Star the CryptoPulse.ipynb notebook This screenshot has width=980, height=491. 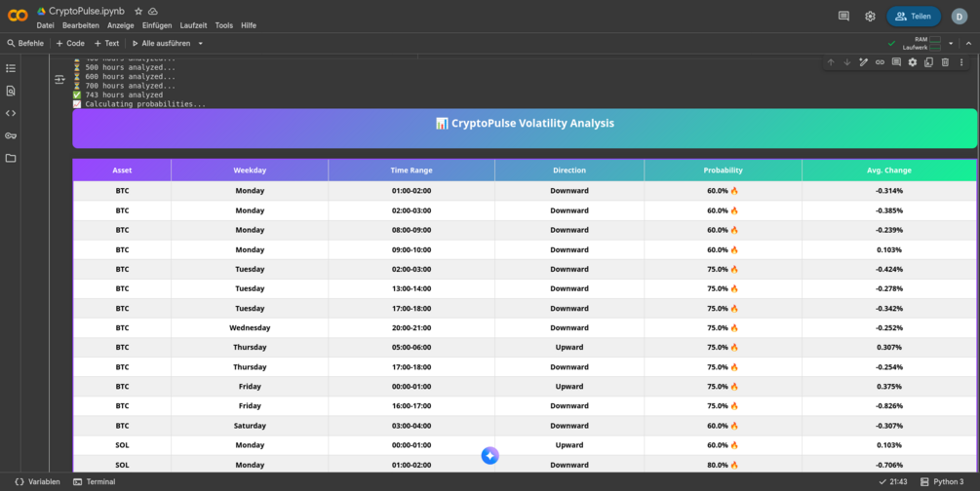(138, 12)
